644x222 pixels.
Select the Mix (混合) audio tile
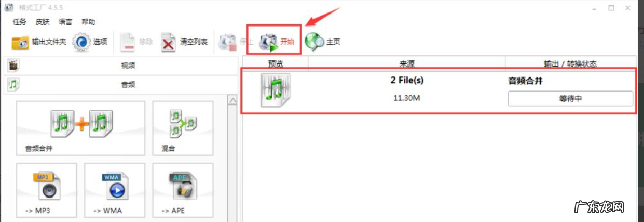point(183,128)
